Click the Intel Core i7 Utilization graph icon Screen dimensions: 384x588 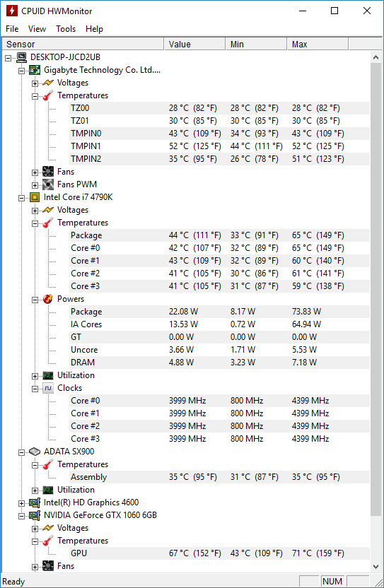click(x=48, y=375)
